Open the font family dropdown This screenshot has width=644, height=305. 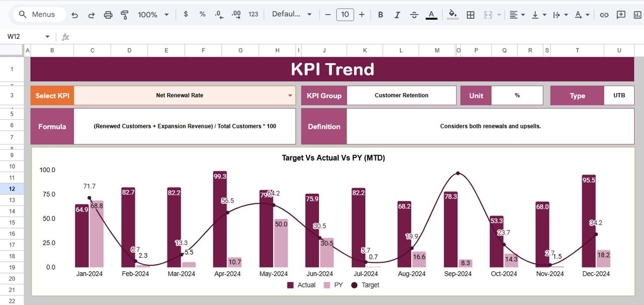(x=292, y=15)
